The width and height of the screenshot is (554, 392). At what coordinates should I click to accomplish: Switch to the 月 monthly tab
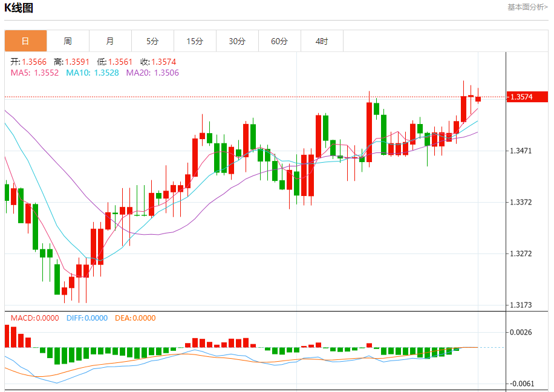click(110, 41)
